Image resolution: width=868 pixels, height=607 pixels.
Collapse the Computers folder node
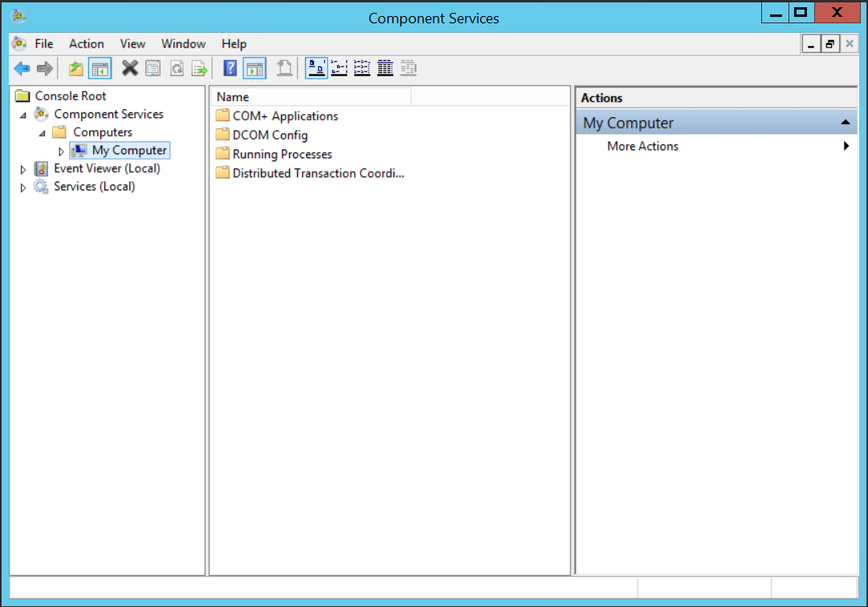[42, 133]
